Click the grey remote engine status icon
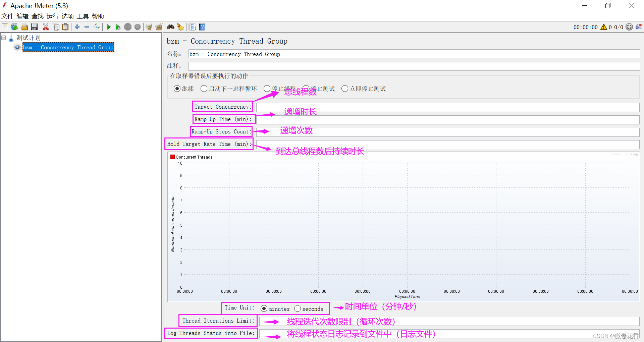Image resolution: width=644 pixels, height=342 pixels. coord(629,27)
